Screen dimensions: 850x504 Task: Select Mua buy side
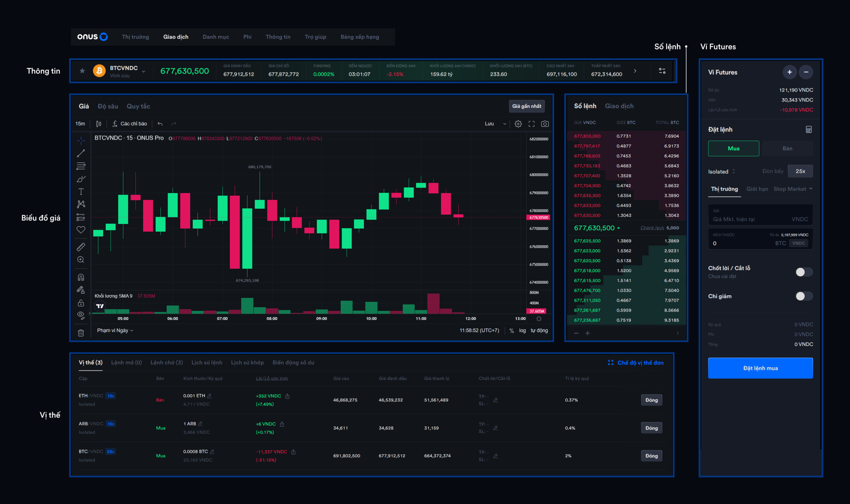click(733, 148)
